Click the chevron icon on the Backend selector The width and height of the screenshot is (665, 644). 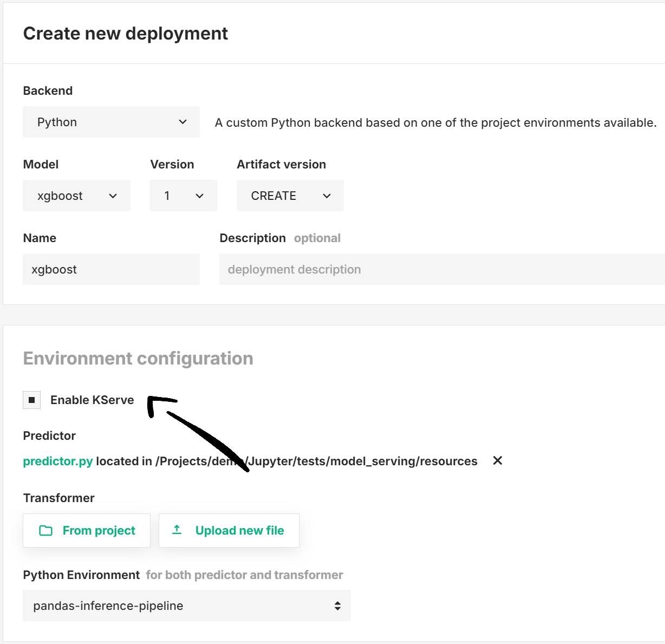183,122
